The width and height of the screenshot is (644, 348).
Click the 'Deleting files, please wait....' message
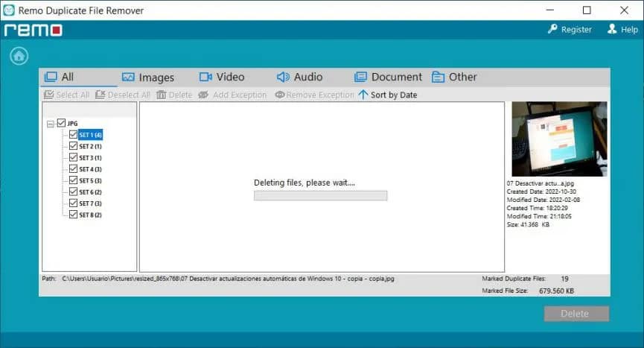(x=305, y=183)
